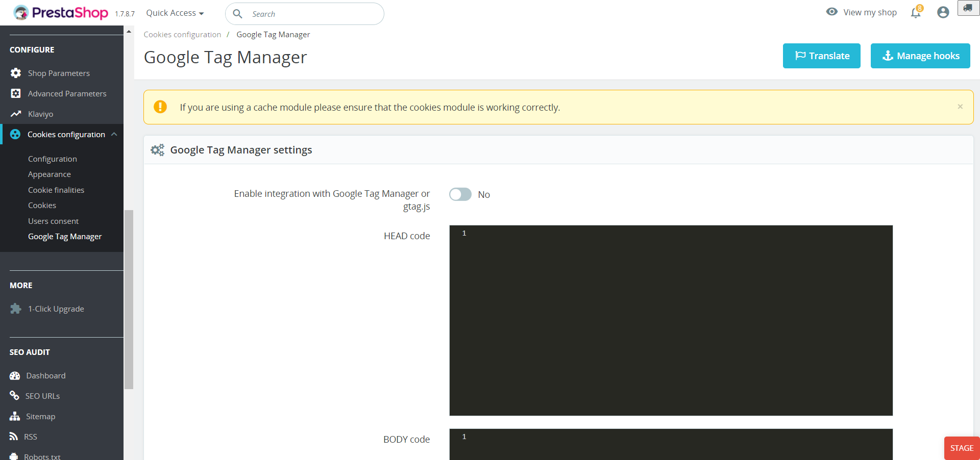Image resolution: width=980 pixels, height=460 pixels.
Task: Click the Advanced Parameters icon
Action: tap(16, 93)
